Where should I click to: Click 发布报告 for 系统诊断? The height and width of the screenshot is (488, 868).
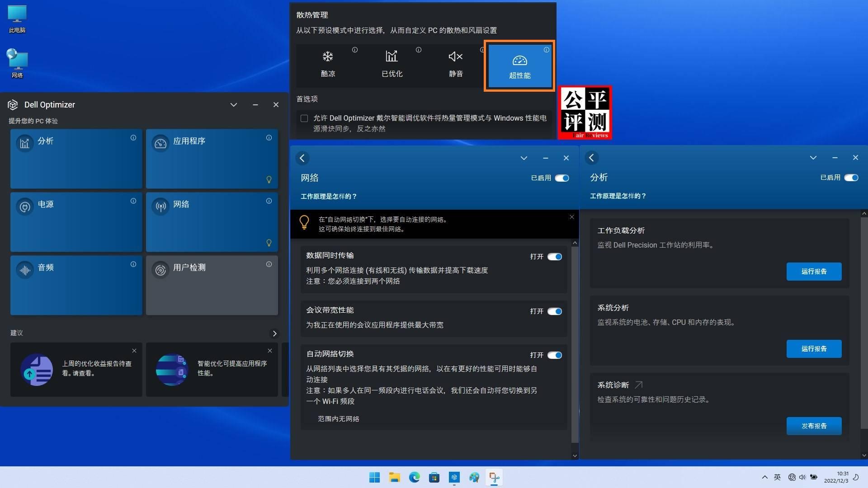pos(814,426)
